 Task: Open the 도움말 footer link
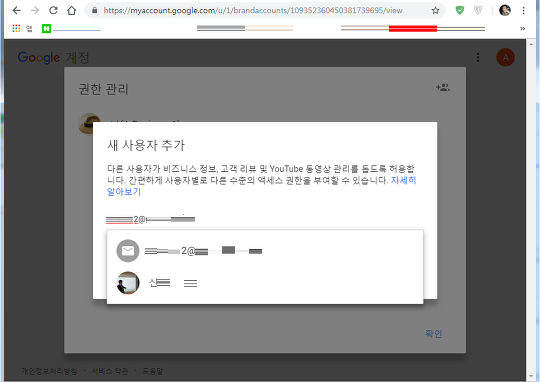point(153,371)
